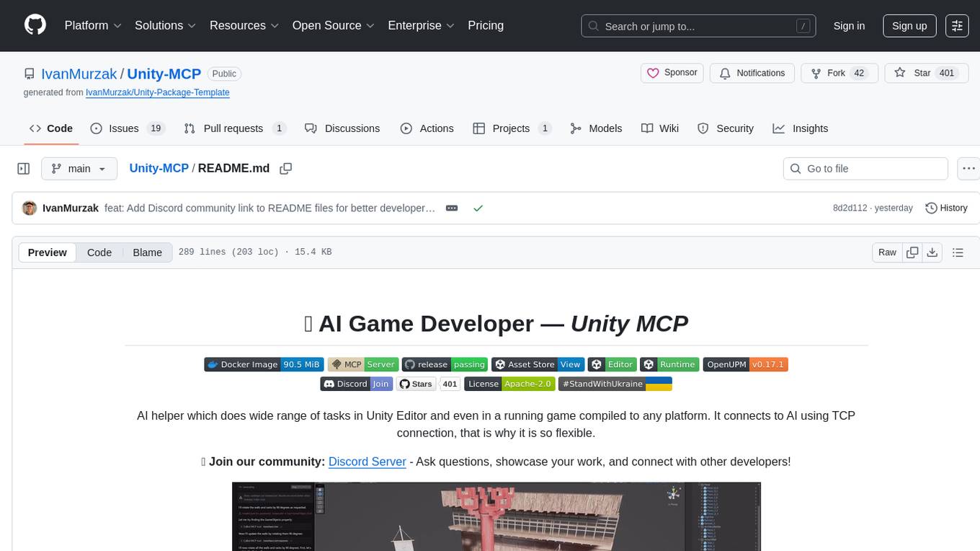Switch to Preview view mode
Viewport: 980px width, 551px height.
[x=48, y=252]
